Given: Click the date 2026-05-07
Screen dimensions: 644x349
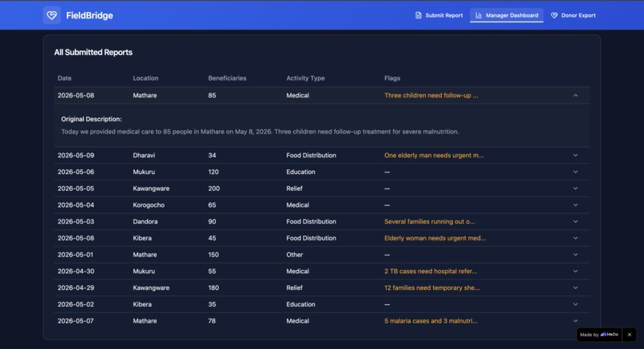Looking at the screenshot, I should pyautogui.click(x=76, y=321).
